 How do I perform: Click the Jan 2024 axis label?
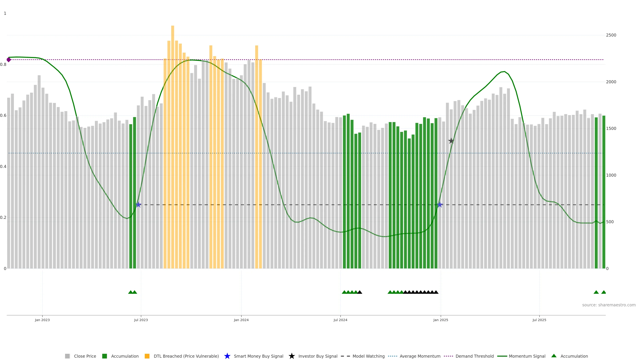pyautogui.click(x=241, y=320)
